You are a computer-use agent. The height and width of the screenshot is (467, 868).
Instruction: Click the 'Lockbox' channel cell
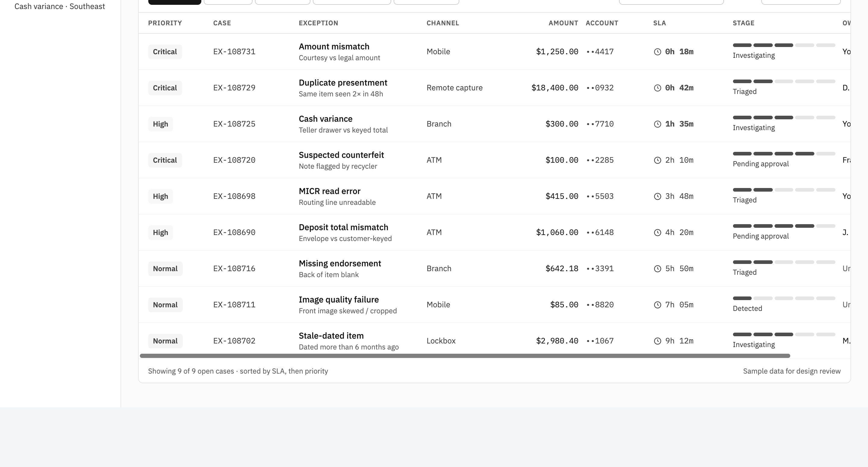point(441,341)
